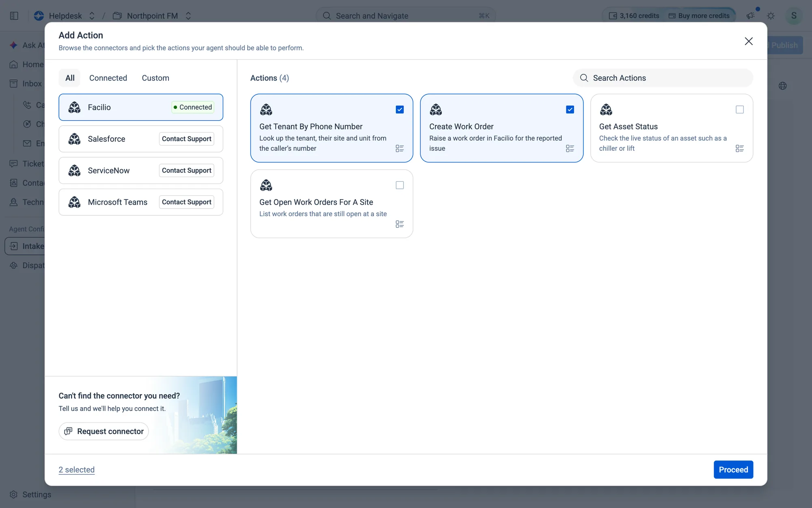Open the announcements megaphone icon
812x508 pixels.
(x=750, y=16)
